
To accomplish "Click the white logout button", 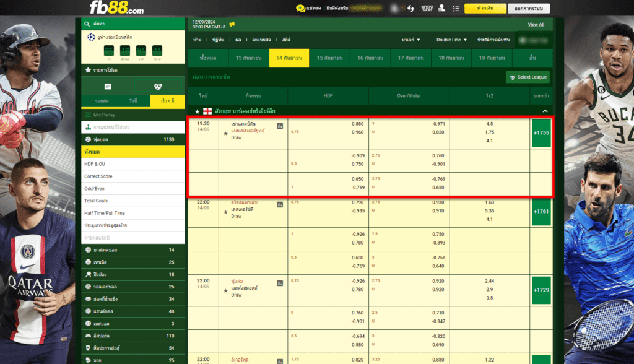I will pos(529,8).
